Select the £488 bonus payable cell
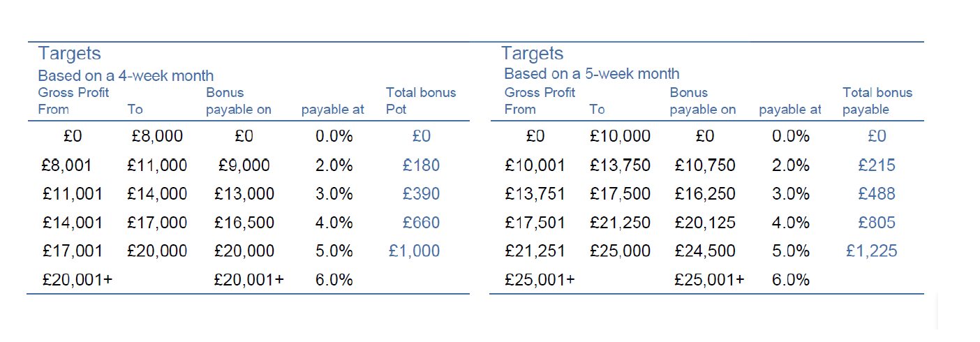This screenshot has width=980, height=342. point(877,194)
